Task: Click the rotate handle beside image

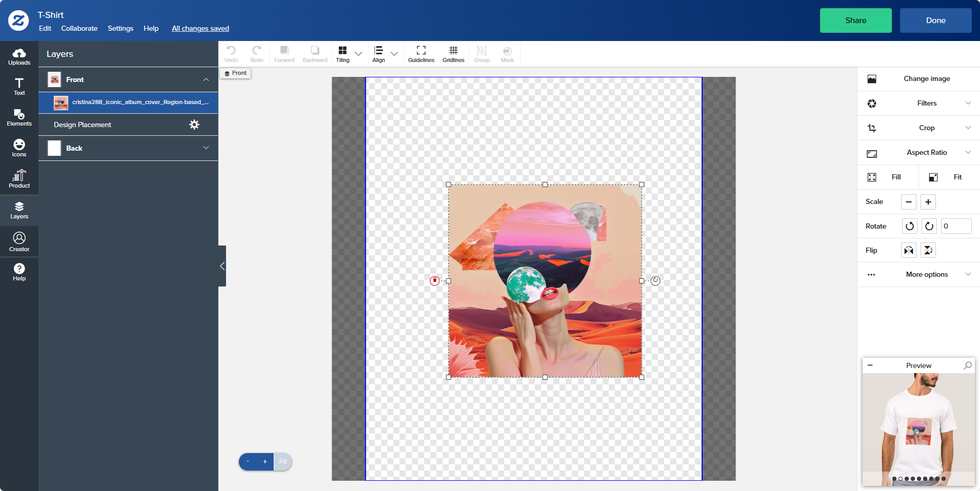Action: click(x=656, y=280)
